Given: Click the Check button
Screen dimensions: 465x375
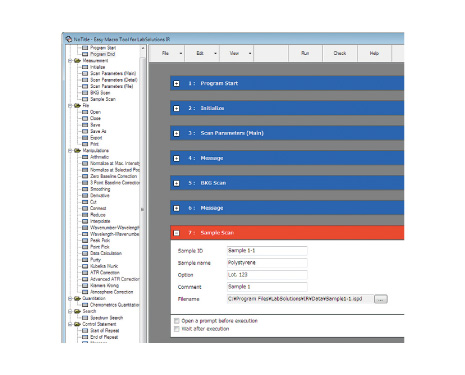Looking at the screenshot, I should (340, 53).
